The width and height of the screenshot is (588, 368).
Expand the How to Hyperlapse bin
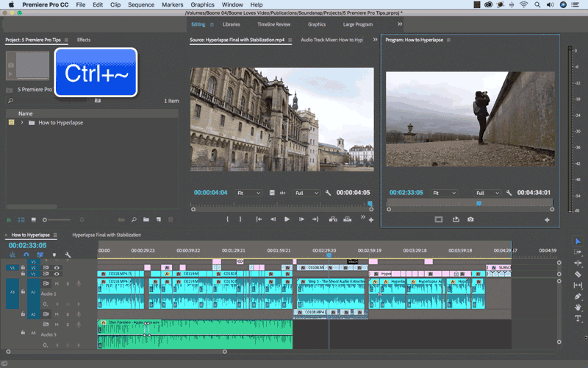(x=22, y=122)
